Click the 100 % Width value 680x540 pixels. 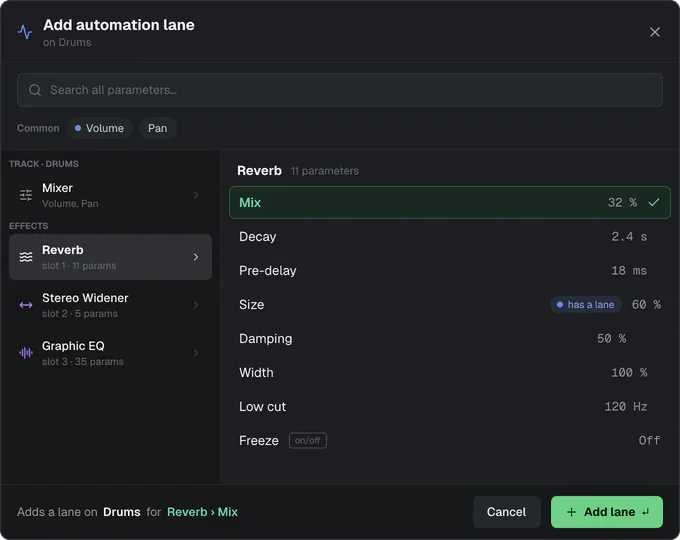(629, 373)
